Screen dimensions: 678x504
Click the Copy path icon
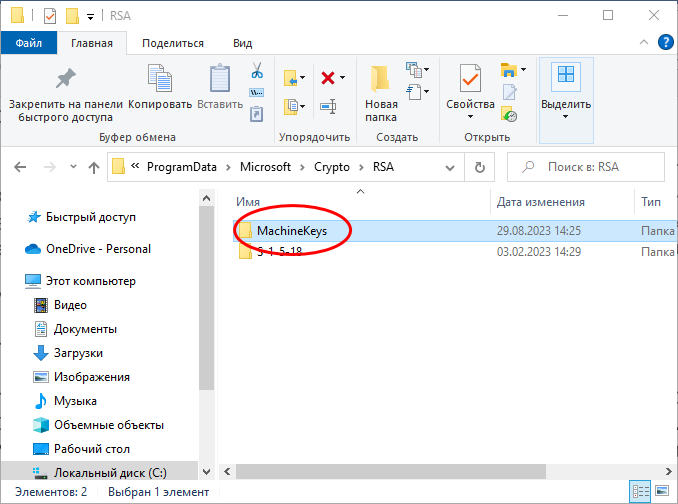(256, 92)
